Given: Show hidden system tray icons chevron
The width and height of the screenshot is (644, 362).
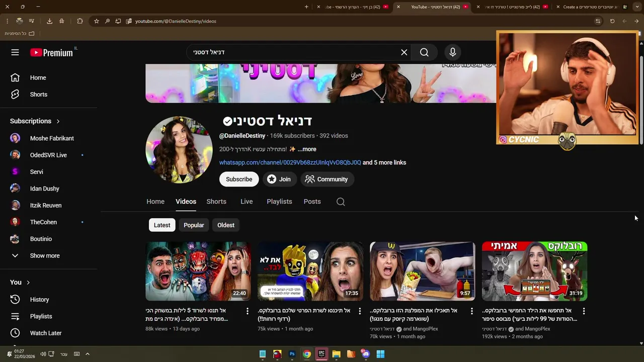Looking at the screenshot, I should coord(87,354).
